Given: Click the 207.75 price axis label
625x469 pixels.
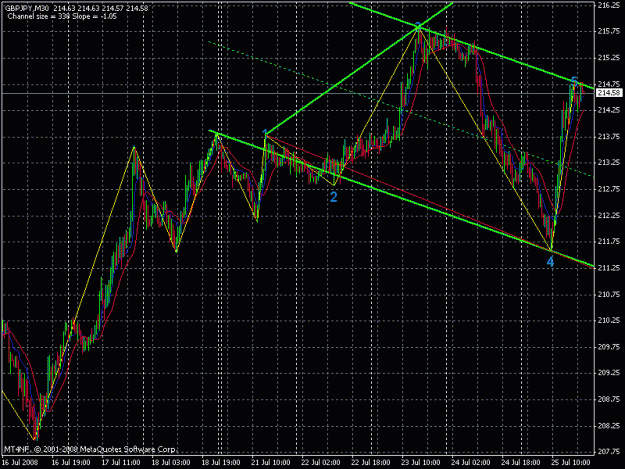Looking at the screenshot, I should pos(609,451).
